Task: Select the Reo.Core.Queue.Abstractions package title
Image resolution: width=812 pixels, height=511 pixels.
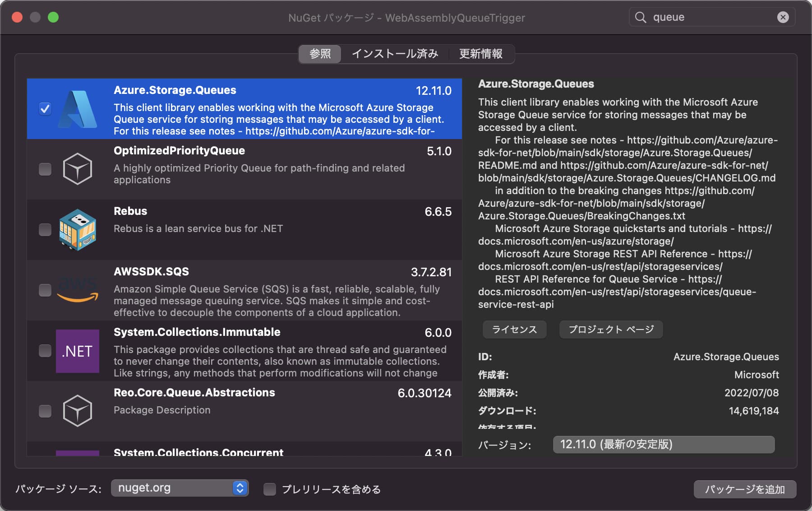Action: (194, 393)
